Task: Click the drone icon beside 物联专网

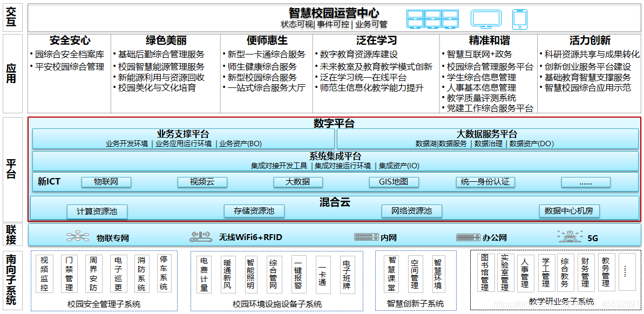Action: tap(78, 236)
